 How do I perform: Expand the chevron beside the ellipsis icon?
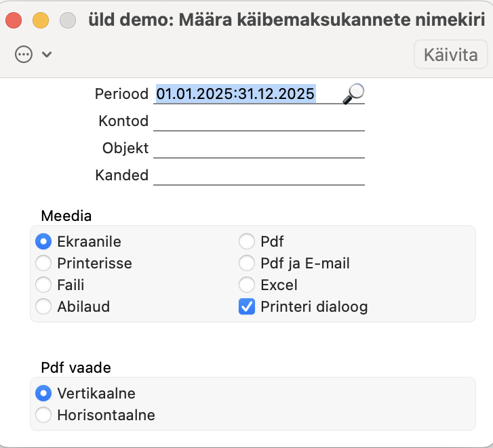click(47, 54)
